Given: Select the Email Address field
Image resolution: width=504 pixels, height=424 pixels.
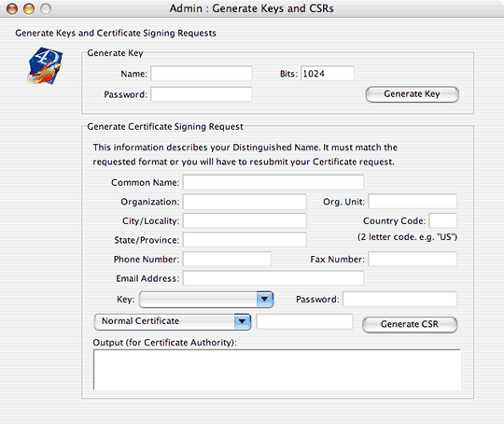Looking at the screenshot, I should click(x=273, y=278).
